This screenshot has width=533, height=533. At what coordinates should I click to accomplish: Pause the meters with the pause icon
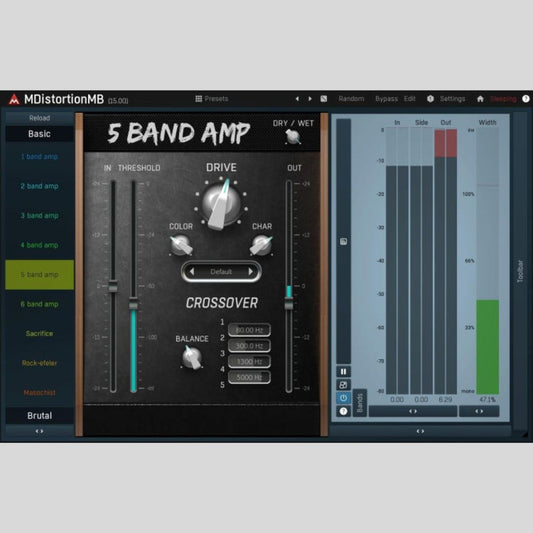tap(343, 372)
